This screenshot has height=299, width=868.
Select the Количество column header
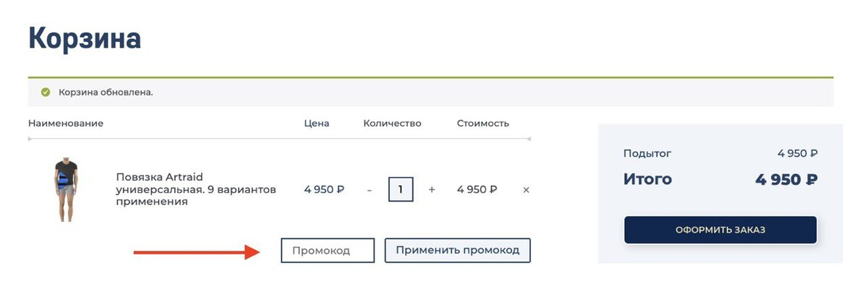[x=392, y=123]
